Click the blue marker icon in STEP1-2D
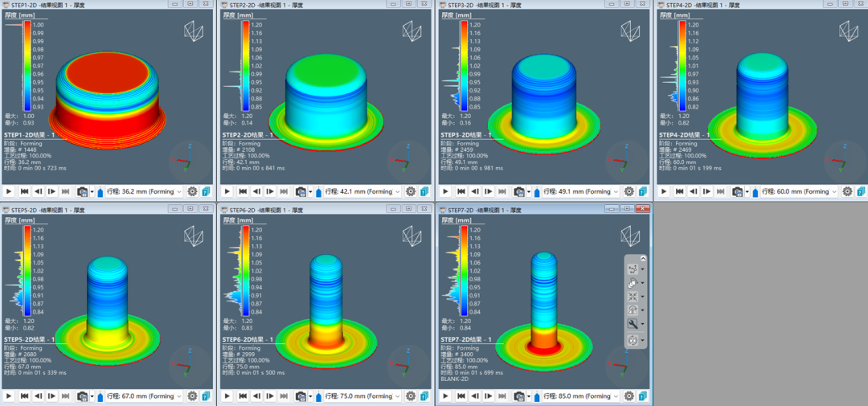 click(100, 191)
